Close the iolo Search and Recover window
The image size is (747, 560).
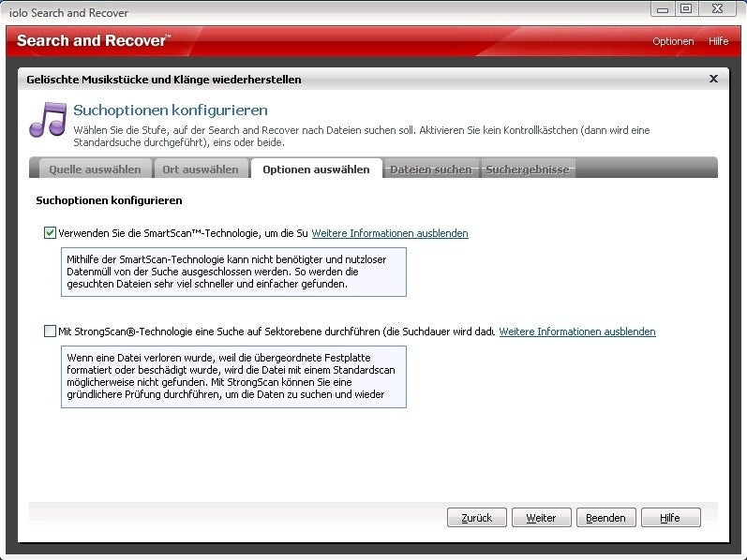[718, 8]
